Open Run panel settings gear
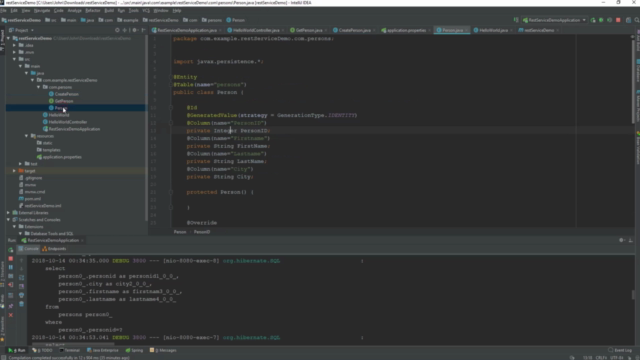The width and height of the screenshot is (640, 360). [x=622, y=240]
